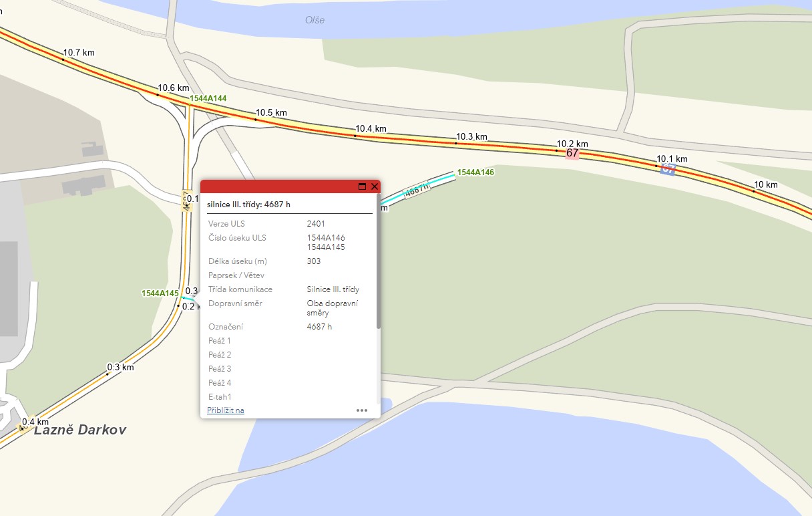This screenshot has height=516, width=812.
Task: Select node label 1544A146 on map
Action: pyautogui.click(x=475, y=172)
